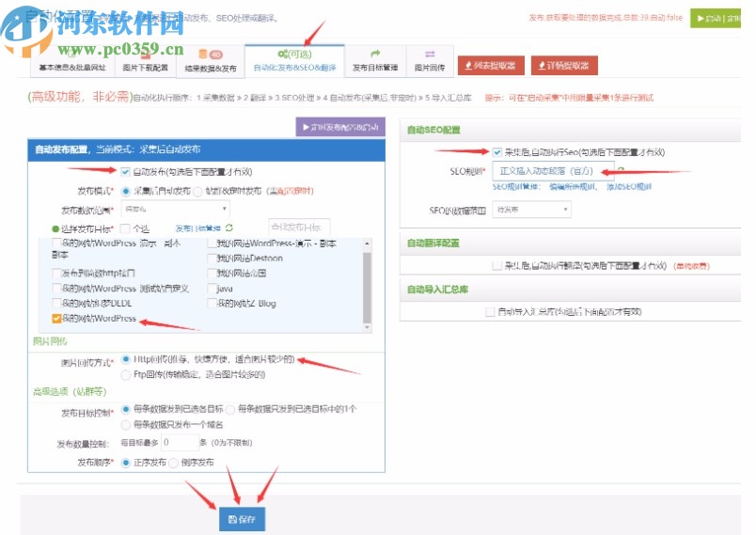Open the SEO的数据范围 dropdown
This screenshot has width=756, height=535.
[532, 210]
